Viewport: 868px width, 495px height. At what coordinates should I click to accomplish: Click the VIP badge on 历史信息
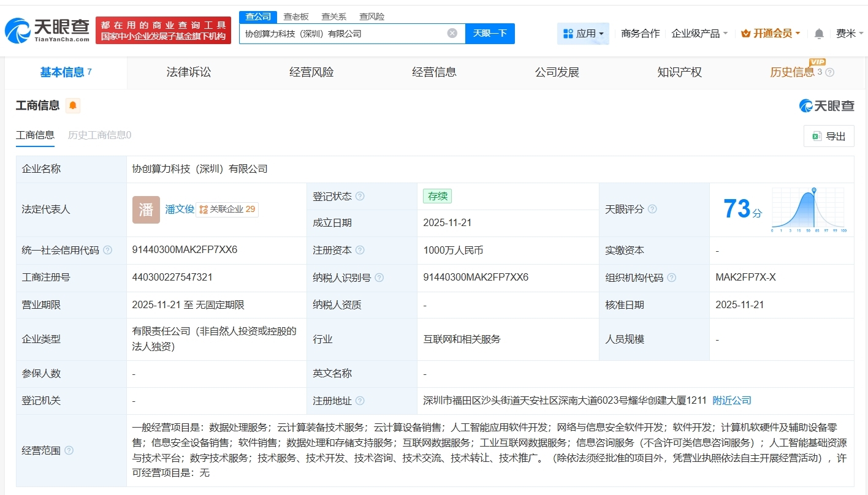point(818,62)
